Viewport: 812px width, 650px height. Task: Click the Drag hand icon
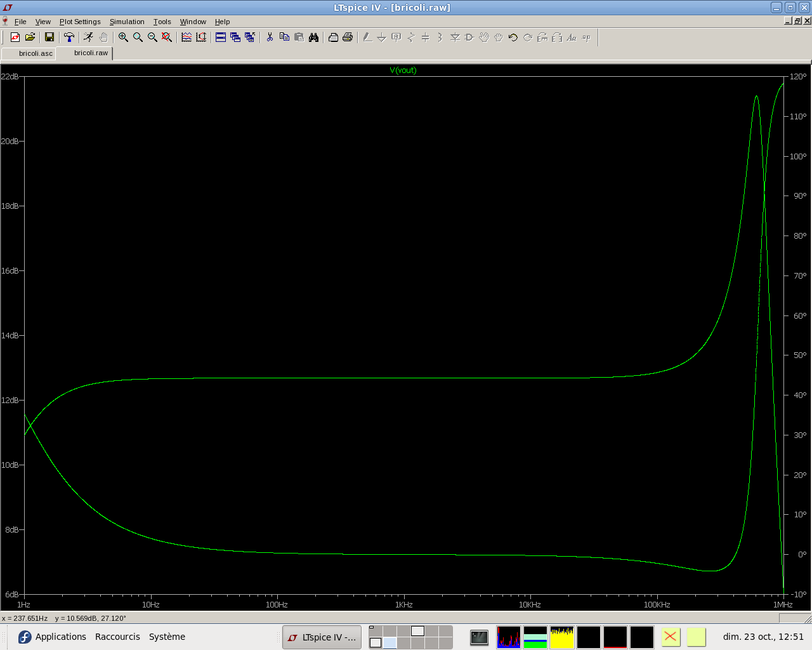(x=499, y=37)
